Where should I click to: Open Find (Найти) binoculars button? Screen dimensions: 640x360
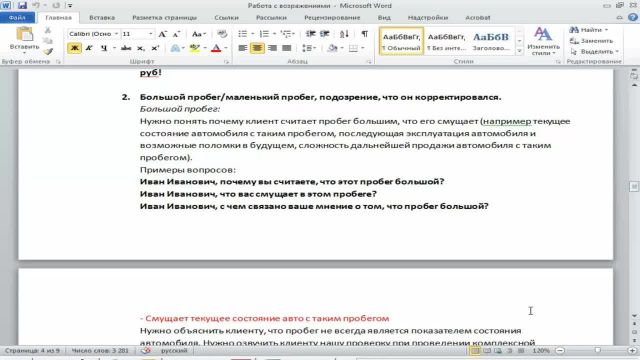(x=588, y=30)
